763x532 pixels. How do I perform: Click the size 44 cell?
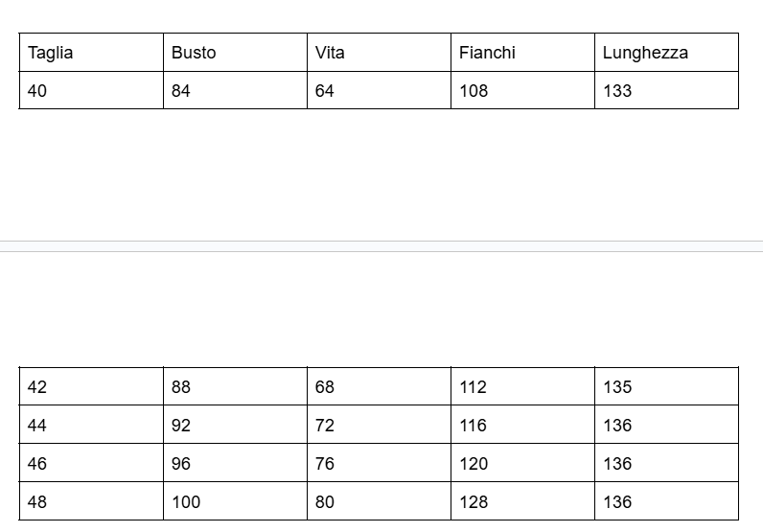(x=91, y=425)
